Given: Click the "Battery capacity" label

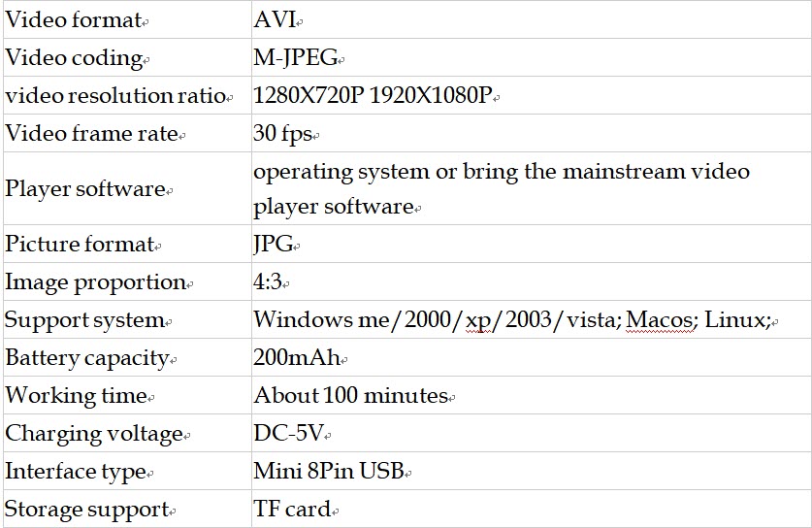Looking at the screenshot, I should [x=87, y=357].
